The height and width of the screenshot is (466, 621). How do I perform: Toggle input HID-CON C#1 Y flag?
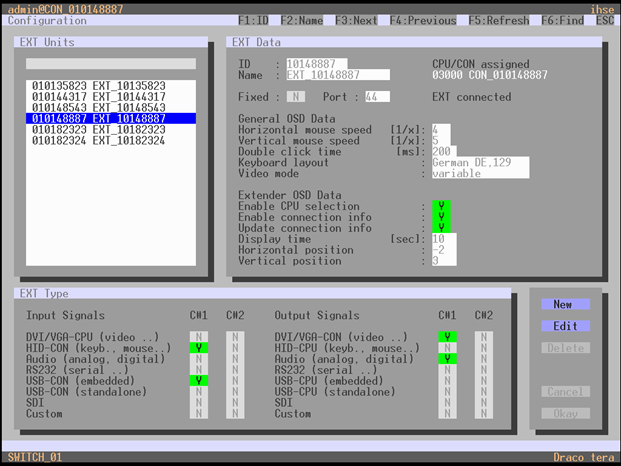point(199,348)
